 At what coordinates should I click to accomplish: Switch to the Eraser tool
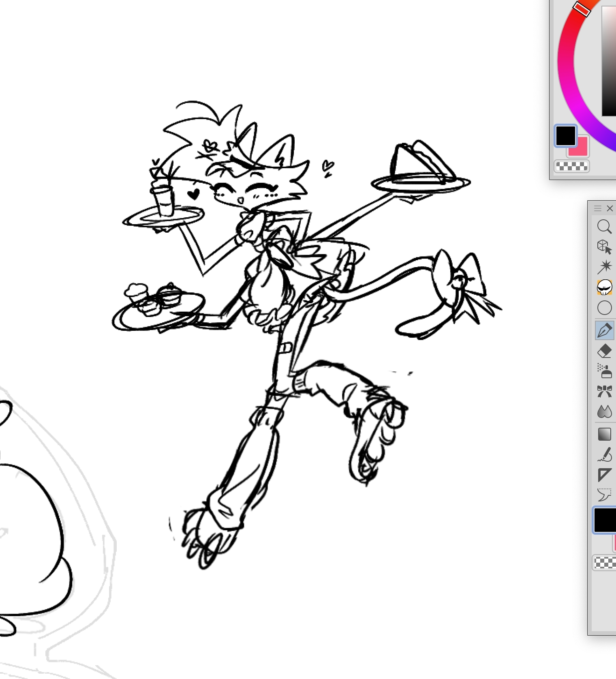coord(604,351)
